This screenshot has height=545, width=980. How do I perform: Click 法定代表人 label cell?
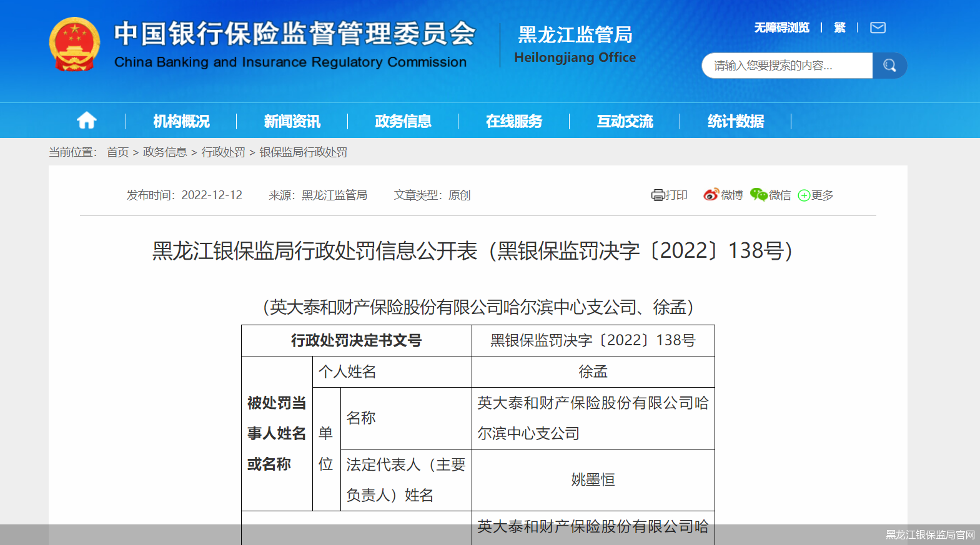[x=406, y=480]
